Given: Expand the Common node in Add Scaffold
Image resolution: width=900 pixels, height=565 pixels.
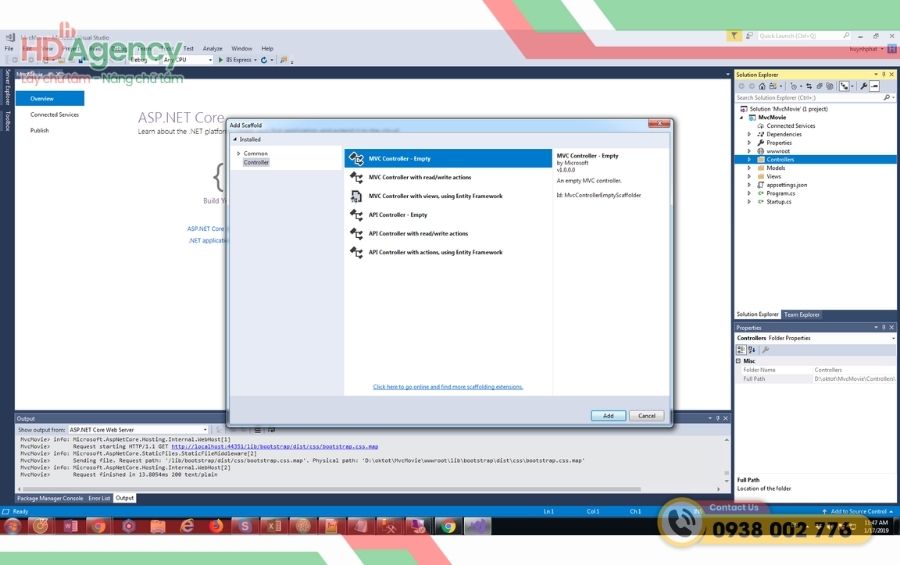Looking at the screenshot, I should click(x=238, y=153).
